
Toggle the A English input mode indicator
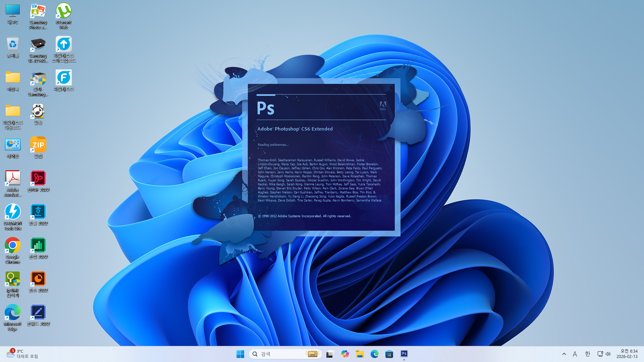pyautogui.click(x=575, y=354)
